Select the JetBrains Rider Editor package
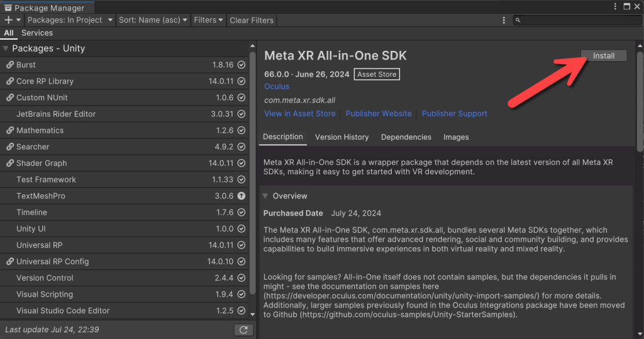This screenshot has width=644, height=339. (124, 114)
